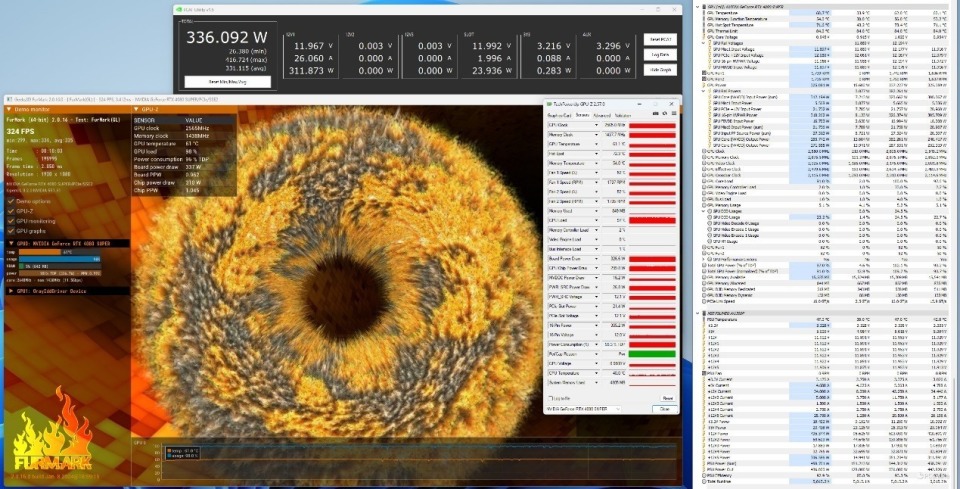Click the Reset Min/Max/Avg button

click(x=226, y=81)
